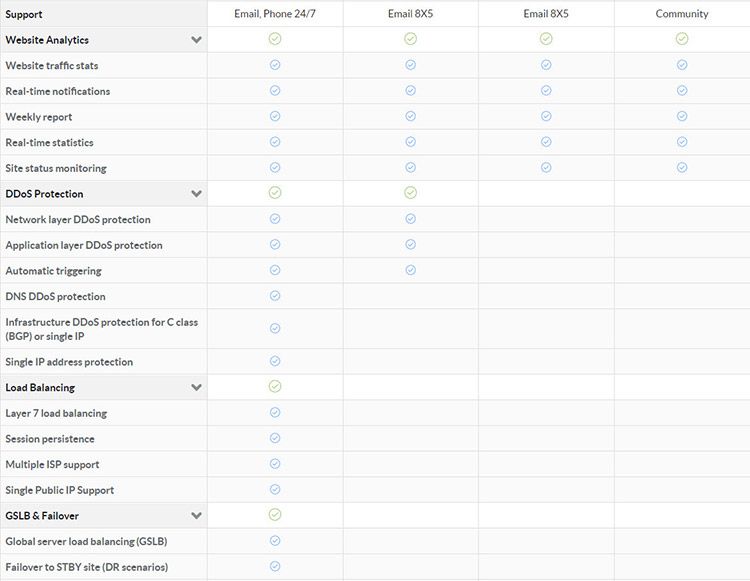Click Weekly report checkmark in Community column

pyautogui.click(x=682, y=116)
